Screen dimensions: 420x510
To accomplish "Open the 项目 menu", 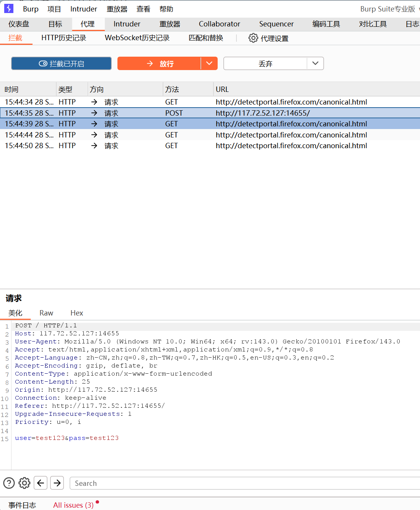I will 54,9.
